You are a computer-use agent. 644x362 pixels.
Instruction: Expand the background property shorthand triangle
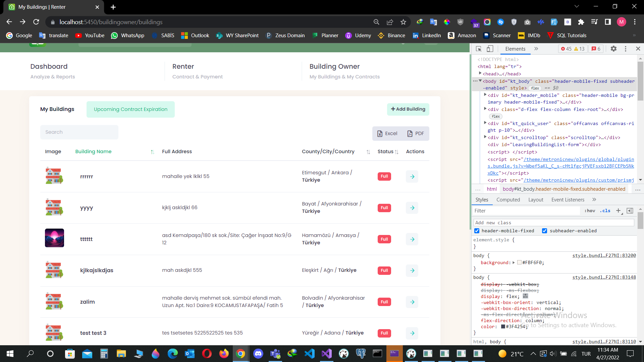(514, 263)
